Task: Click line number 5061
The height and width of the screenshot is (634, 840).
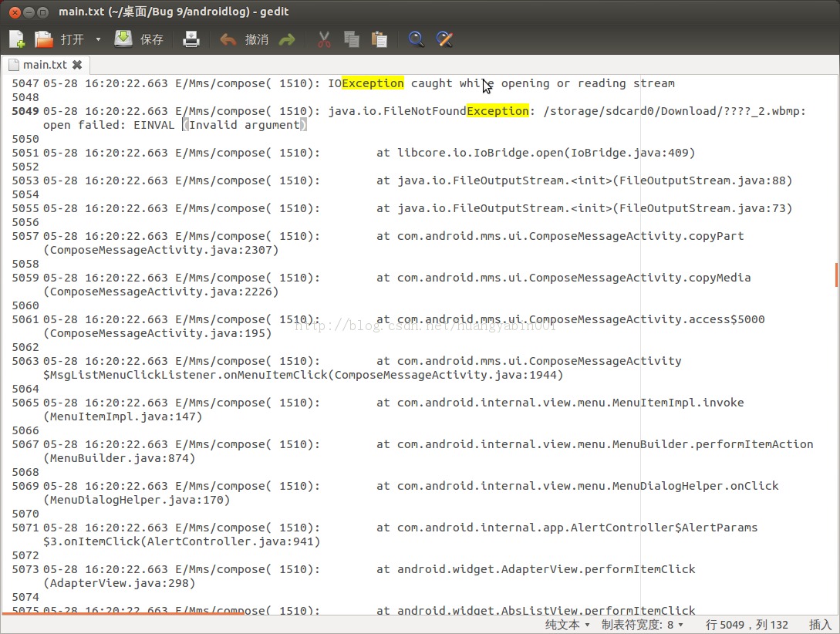Action: pos(25,320)
